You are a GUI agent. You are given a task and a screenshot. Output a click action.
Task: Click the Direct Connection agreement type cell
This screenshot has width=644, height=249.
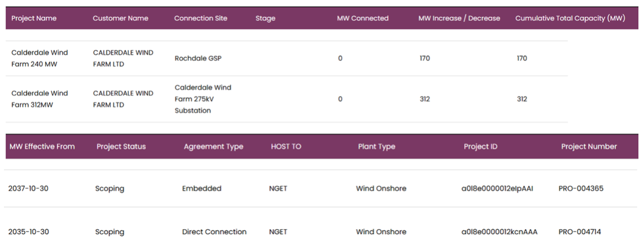coord(215,231)
